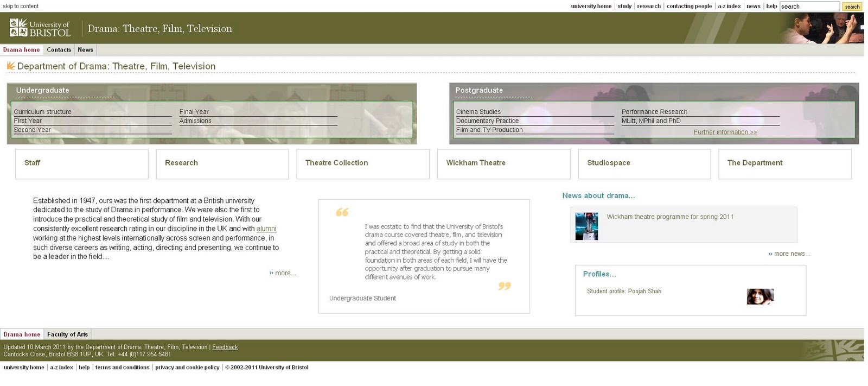Open the 'Faculty of Arts' footer tab
This screenshot has height=386, width=868.
(x=67, y=334)
